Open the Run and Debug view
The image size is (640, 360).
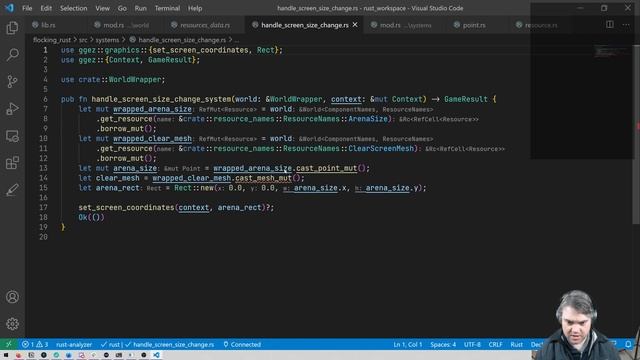[x=12, y=109]
